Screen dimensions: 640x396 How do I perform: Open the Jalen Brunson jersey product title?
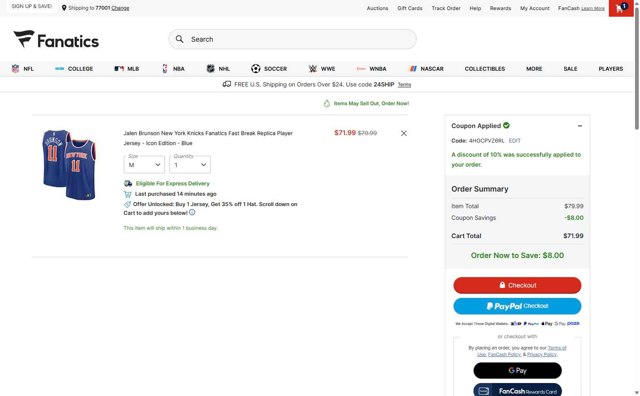208,138
